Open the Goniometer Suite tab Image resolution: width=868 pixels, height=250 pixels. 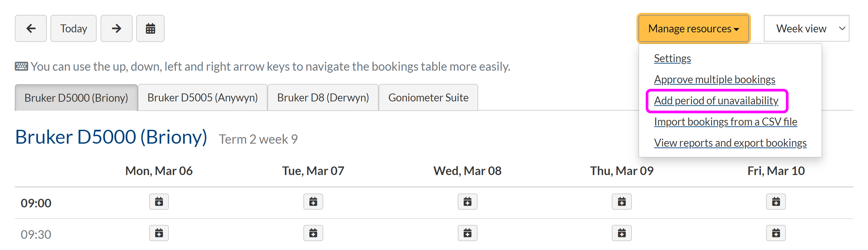pyautogui.click(x=428, y=97)
